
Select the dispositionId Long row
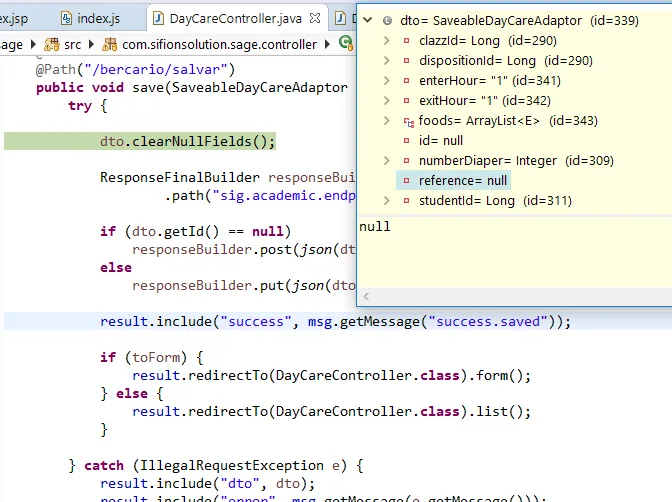coord(506,60)
